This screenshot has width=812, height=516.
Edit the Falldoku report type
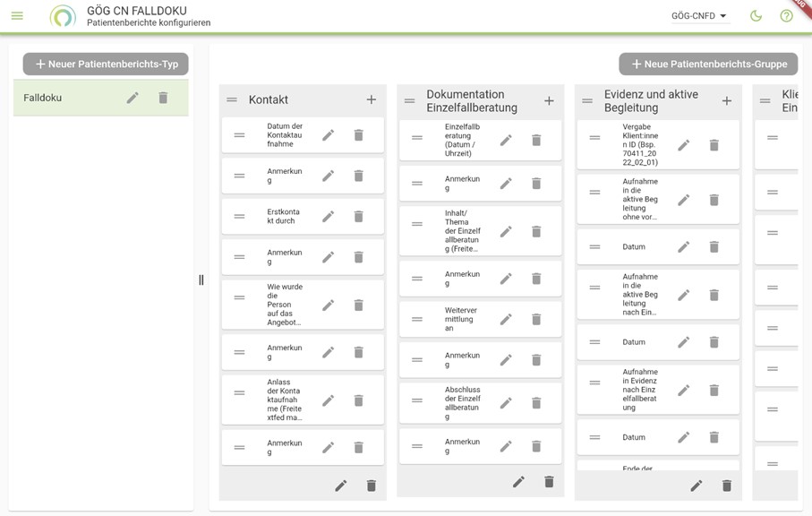132,98
